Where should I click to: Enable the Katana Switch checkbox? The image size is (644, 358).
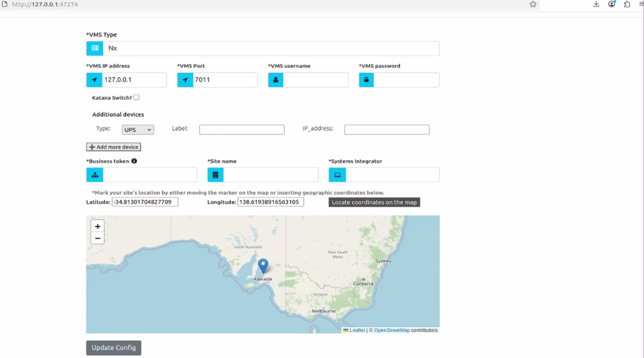136,98
